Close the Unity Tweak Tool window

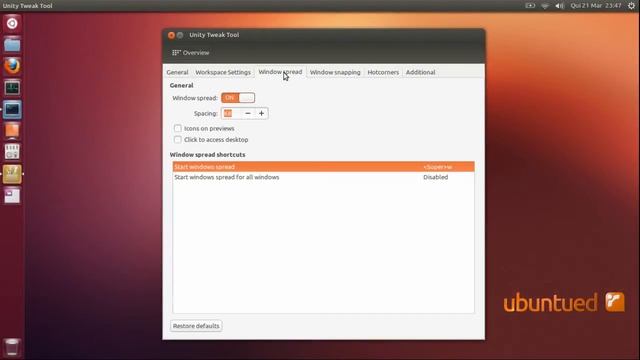171,35
